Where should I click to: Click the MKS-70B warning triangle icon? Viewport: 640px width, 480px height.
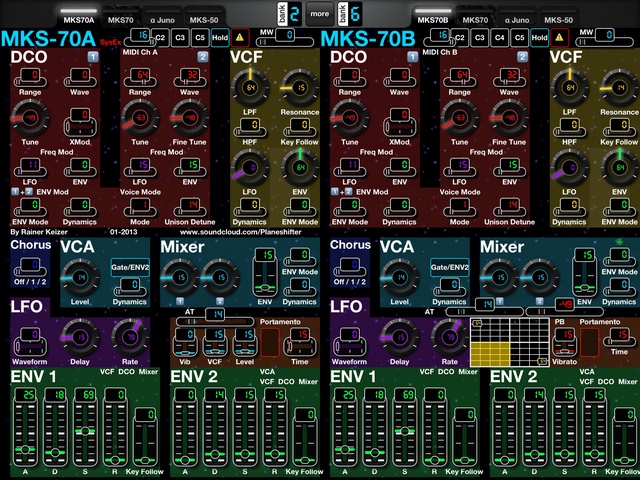560,38
